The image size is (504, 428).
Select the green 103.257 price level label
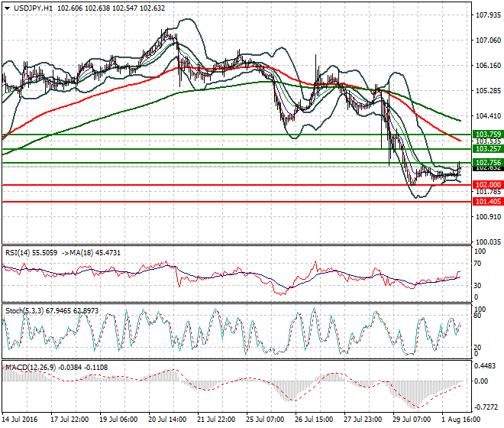point(488,149)
